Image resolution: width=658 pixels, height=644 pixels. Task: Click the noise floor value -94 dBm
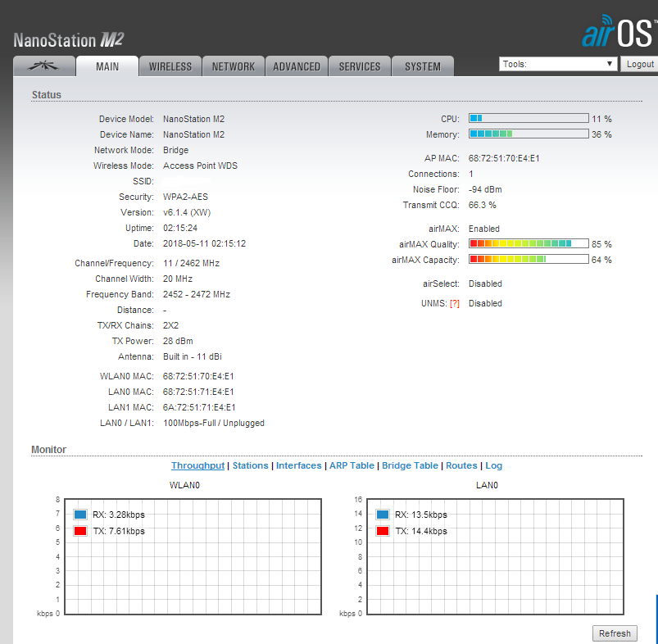point(485,189)
